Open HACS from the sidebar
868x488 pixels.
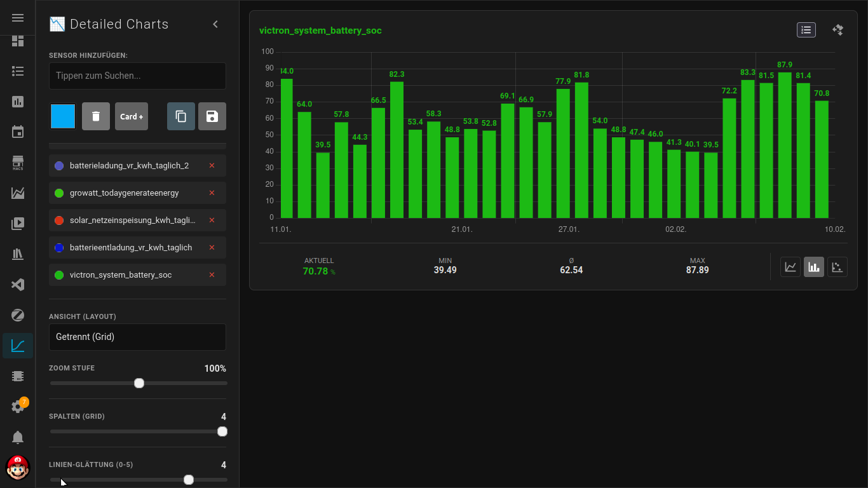(18, 163)
